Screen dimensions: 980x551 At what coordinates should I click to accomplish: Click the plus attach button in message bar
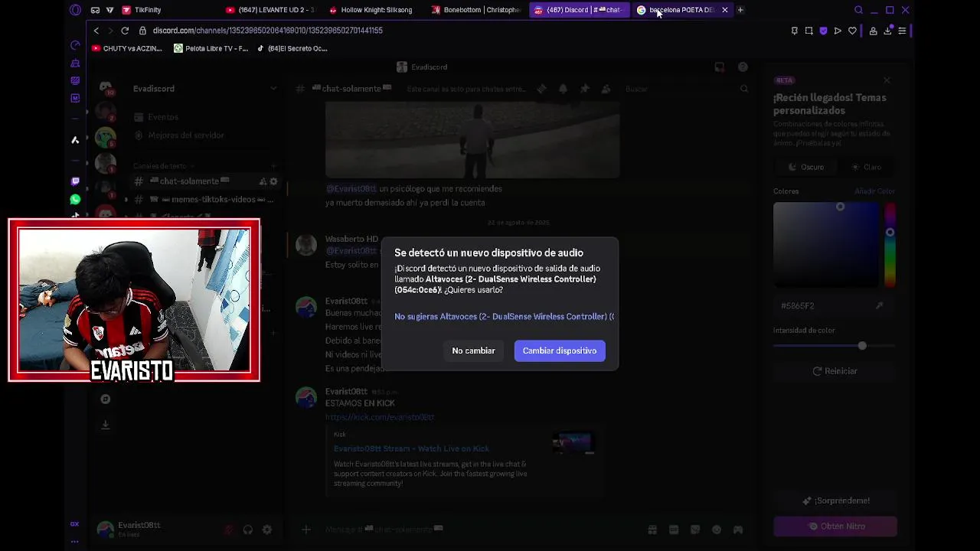[305, 530]
